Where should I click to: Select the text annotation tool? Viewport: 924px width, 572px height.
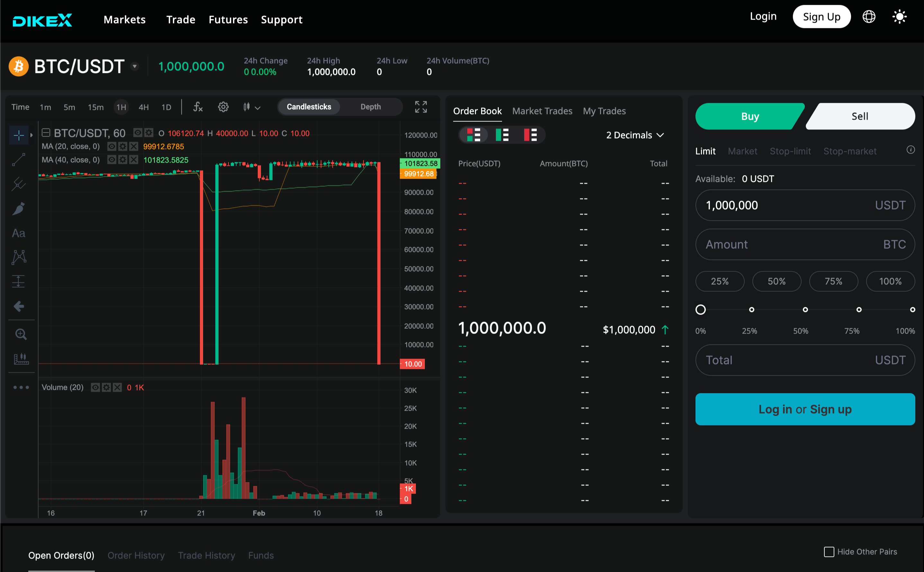(19, 233)
